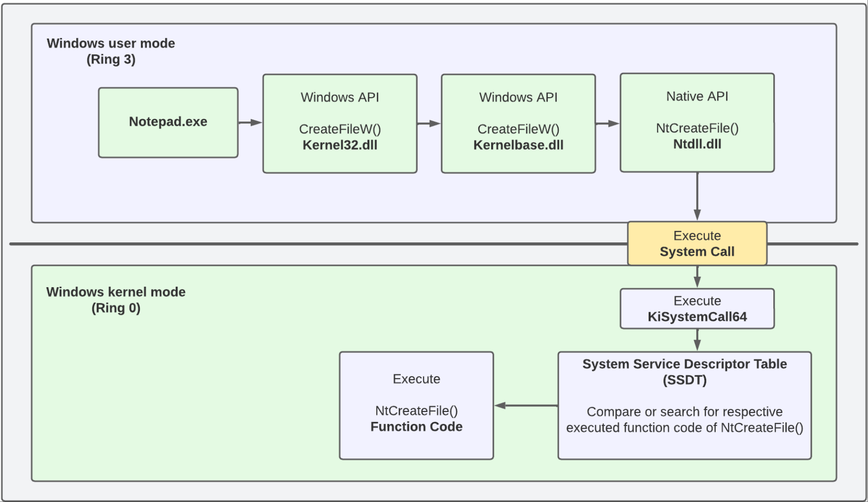This screenshot has height=502, width=868.
Task: Click the Execute KiSystemCall64 box
Action: [697, 309]
